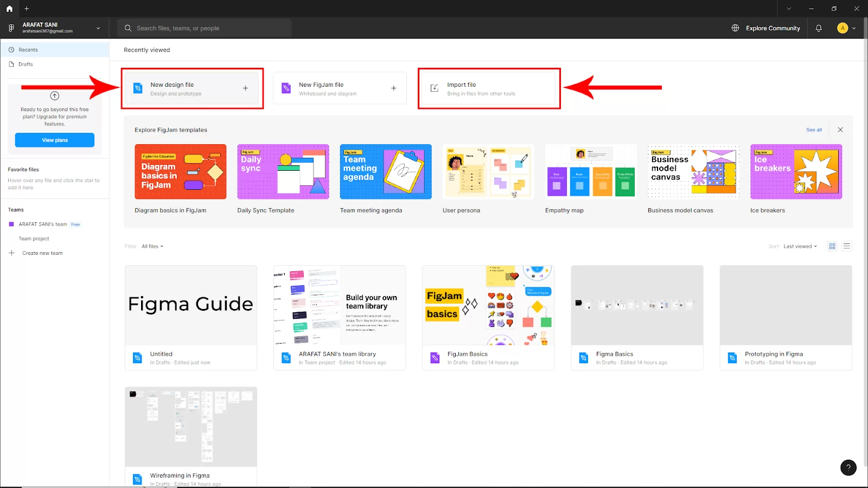
Task: Click the blue design file icon
Action: point(138,88)
